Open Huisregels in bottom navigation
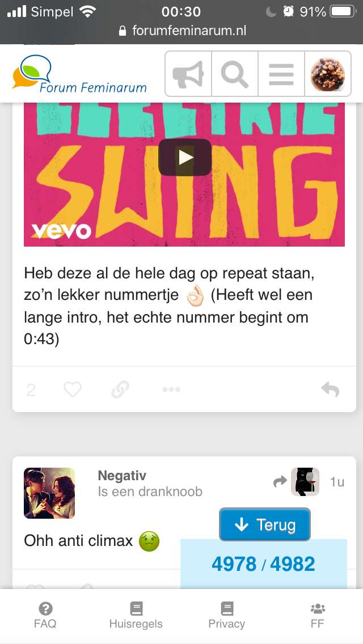 pos(136,615)
